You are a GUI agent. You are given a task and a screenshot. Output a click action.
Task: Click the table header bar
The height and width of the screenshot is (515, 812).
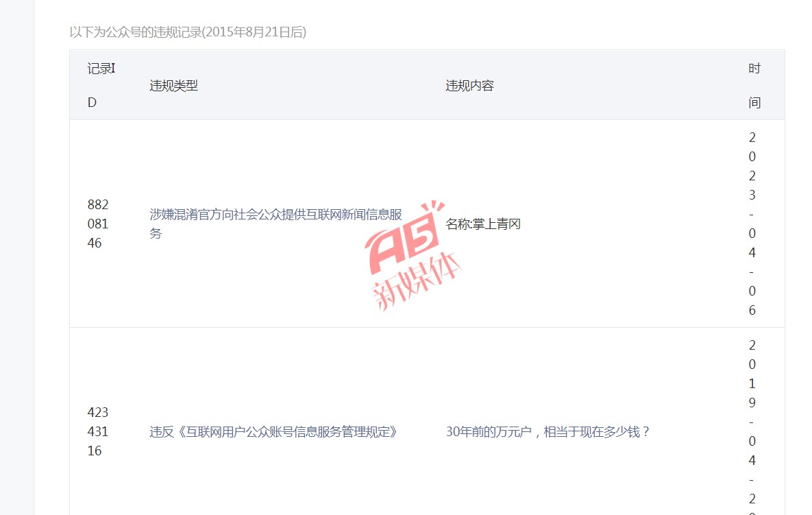click(x=427, y=85)
